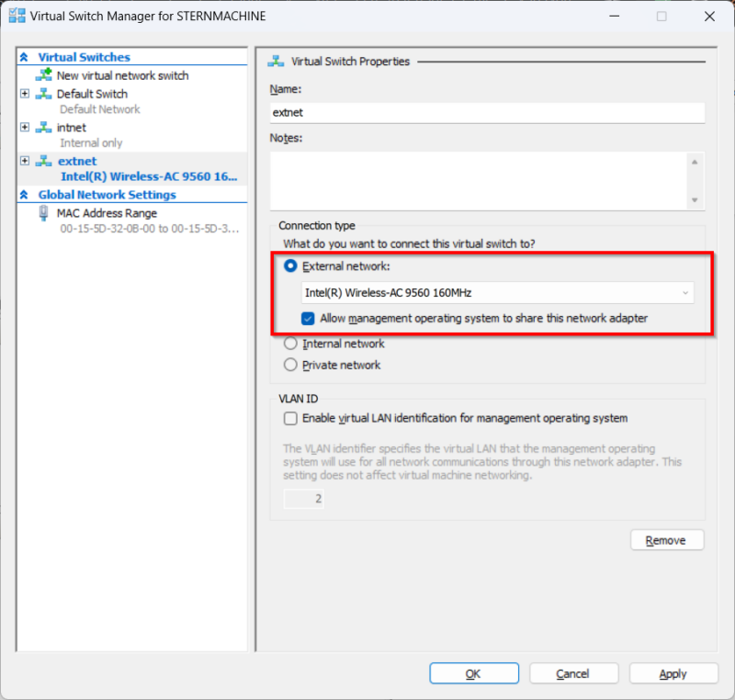
Task: Click the Virtual Switch Properties header icon
Action: [276, 62]
